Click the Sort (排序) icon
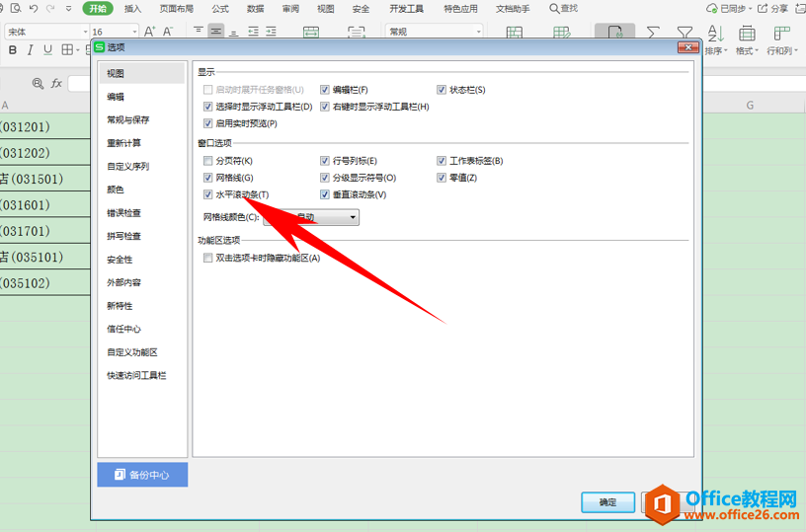 point(715,34)
